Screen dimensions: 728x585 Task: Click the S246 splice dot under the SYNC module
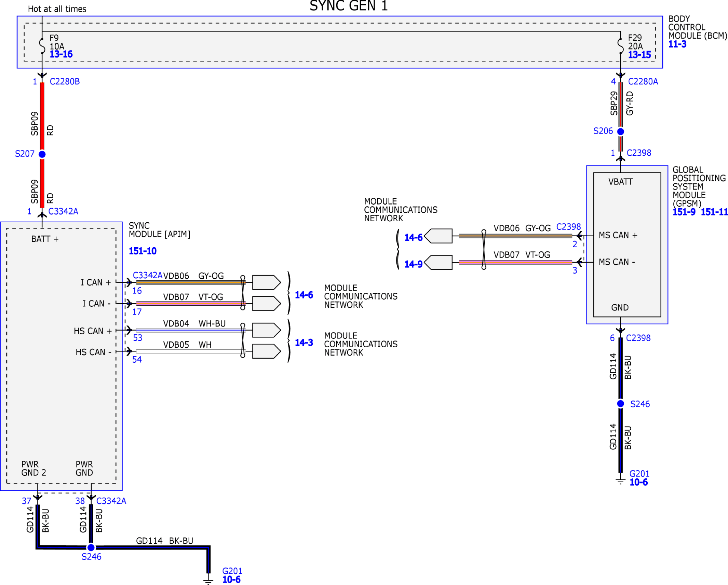pos(91,547)
